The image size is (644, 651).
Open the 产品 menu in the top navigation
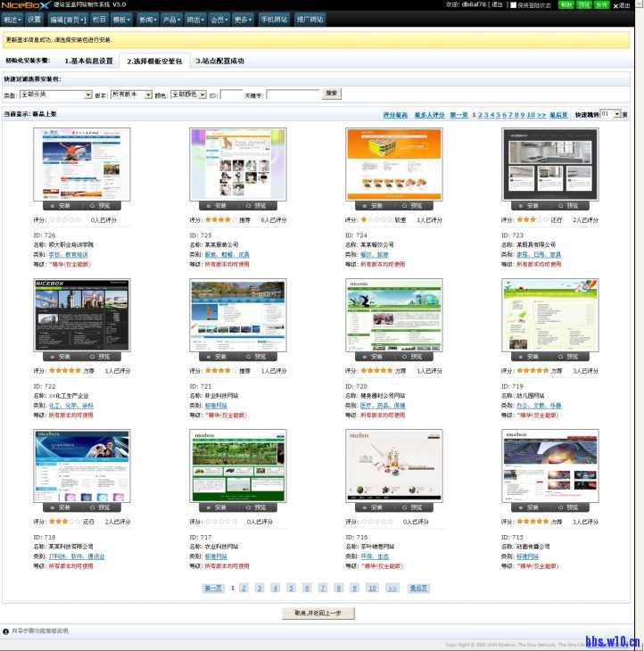point(171,19)
